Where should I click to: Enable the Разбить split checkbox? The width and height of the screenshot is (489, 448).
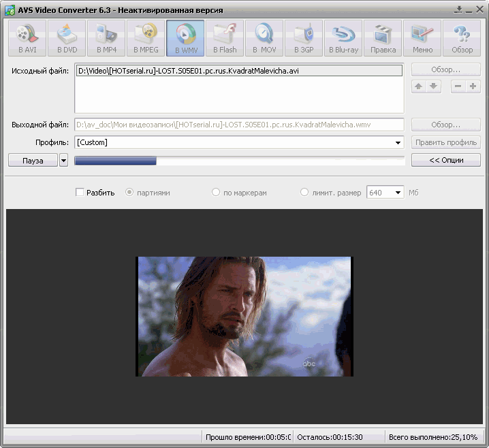click(x=80, y=193)
